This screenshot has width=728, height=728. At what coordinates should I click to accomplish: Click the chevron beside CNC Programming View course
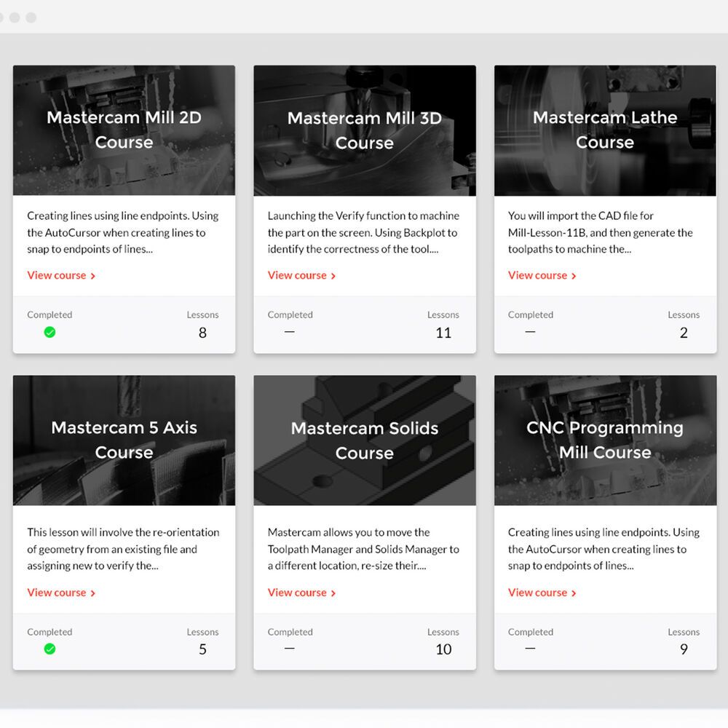coord(574,593)
